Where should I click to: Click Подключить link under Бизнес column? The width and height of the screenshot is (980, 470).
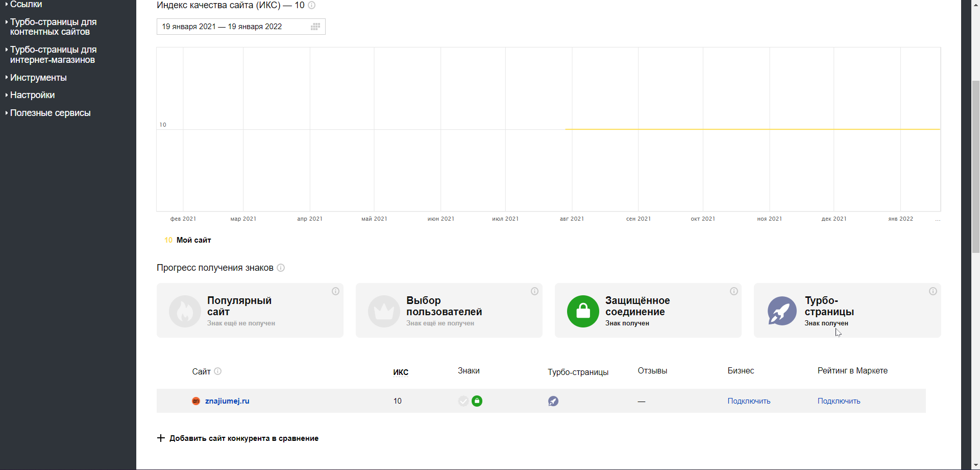(749, 401)
